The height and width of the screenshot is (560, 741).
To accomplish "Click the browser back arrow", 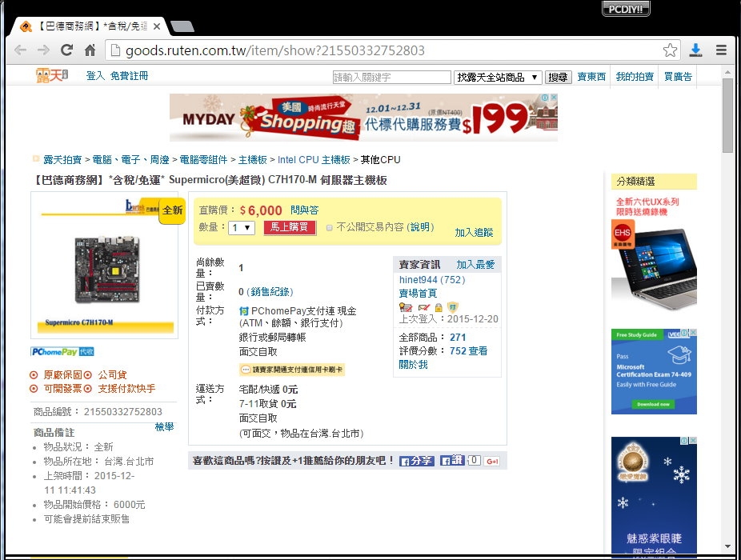I will tap(20, 50).
